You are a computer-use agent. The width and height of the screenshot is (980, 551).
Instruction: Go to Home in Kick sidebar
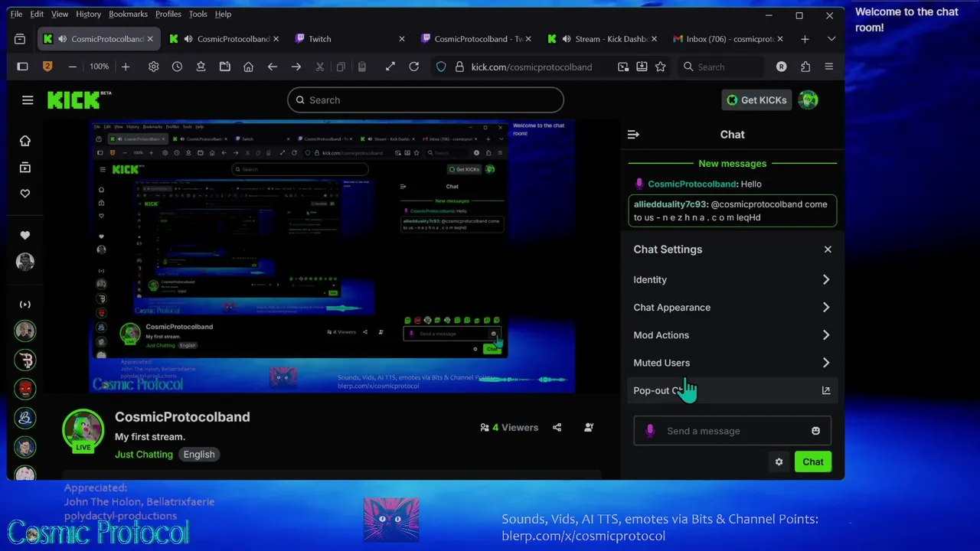point(25,141)
